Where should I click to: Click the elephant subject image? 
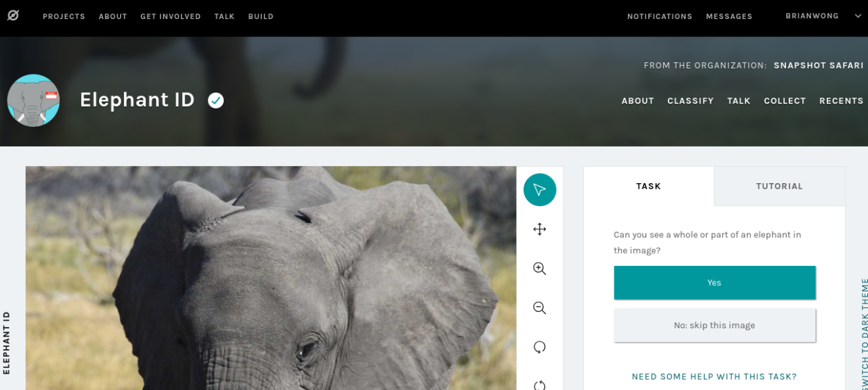[x=271, y=278]
